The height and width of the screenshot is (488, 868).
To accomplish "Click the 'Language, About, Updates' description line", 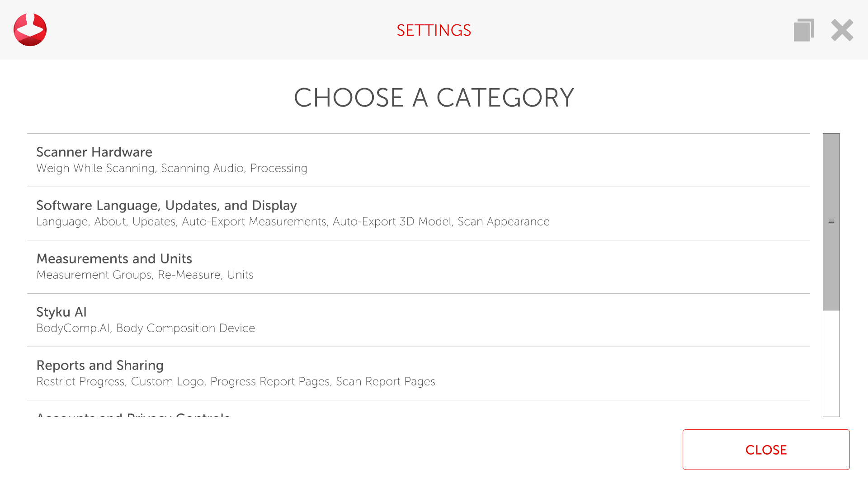I will pyautogui.click(x=292, y=221).
